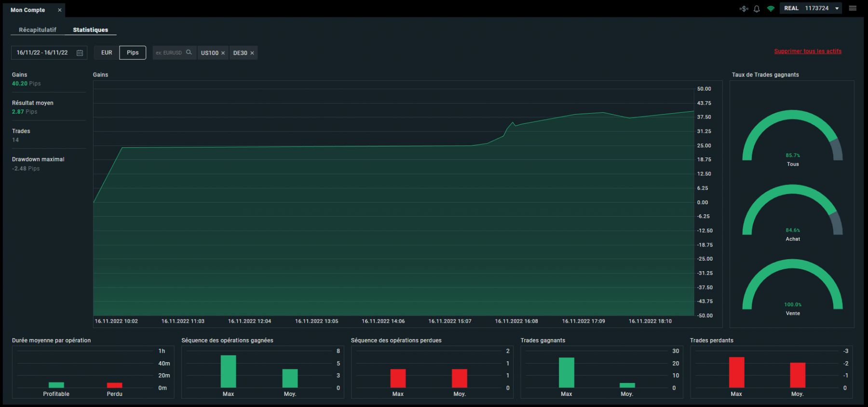Click Supprimer tous les actifs link

[808, 51]
